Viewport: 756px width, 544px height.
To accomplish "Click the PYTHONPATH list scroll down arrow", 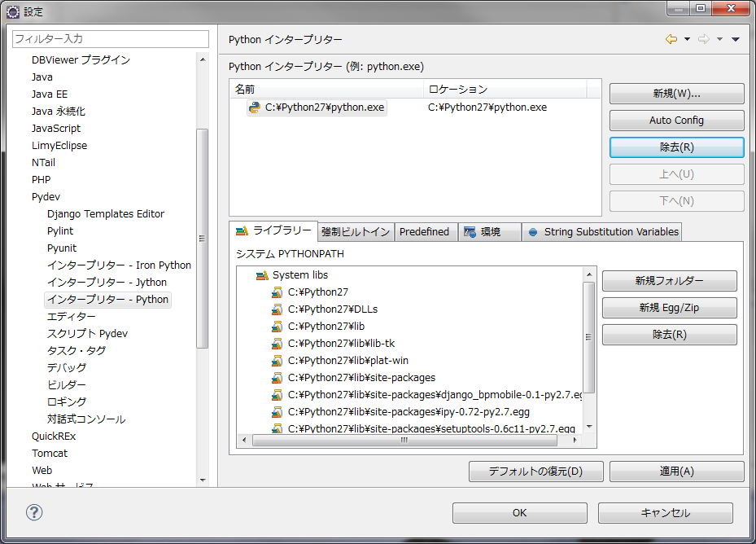I will point(588,427).
